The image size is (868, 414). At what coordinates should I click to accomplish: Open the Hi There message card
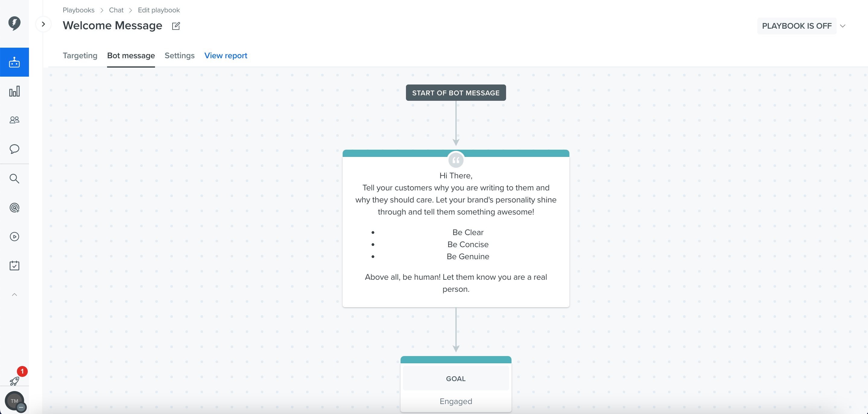pyautogui.click(x=456, y=229)
